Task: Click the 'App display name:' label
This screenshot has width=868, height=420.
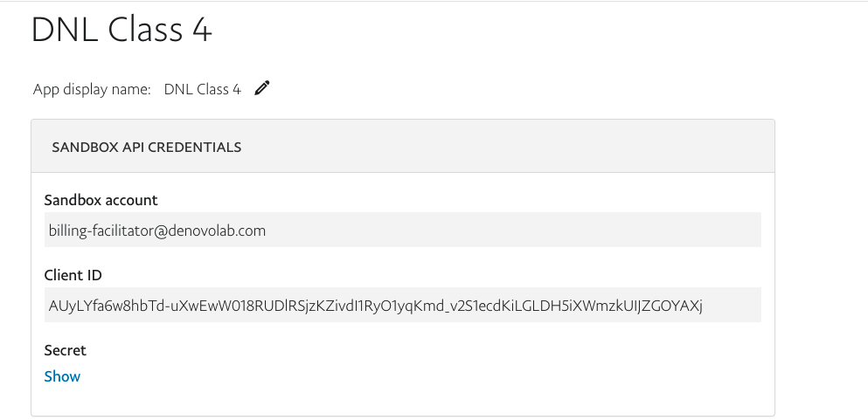Action: tap(92, 90)
